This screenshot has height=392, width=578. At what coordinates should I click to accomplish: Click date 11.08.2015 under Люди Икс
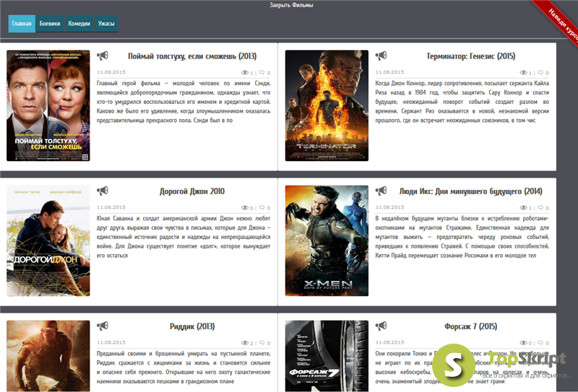coord(390,207)
